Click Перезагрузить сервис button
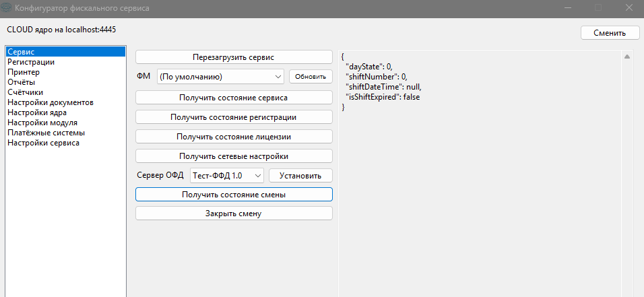The height and width of the screenshot is (297, 644). pyautogui.click(x=234, y=57)
